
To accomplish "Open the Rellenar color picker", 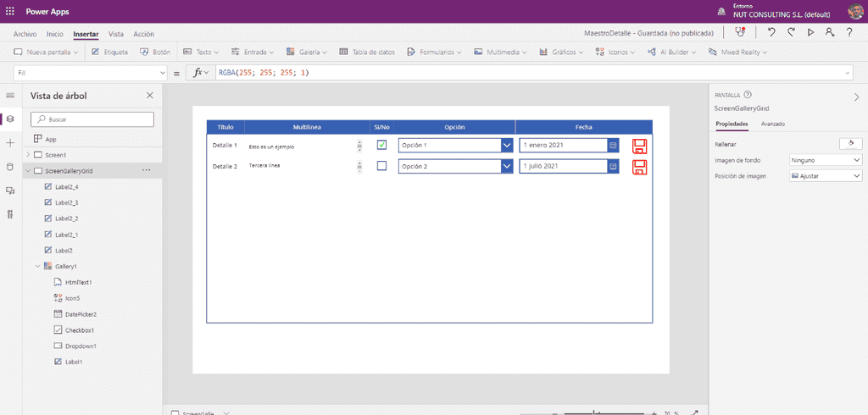I will [851, 144].
